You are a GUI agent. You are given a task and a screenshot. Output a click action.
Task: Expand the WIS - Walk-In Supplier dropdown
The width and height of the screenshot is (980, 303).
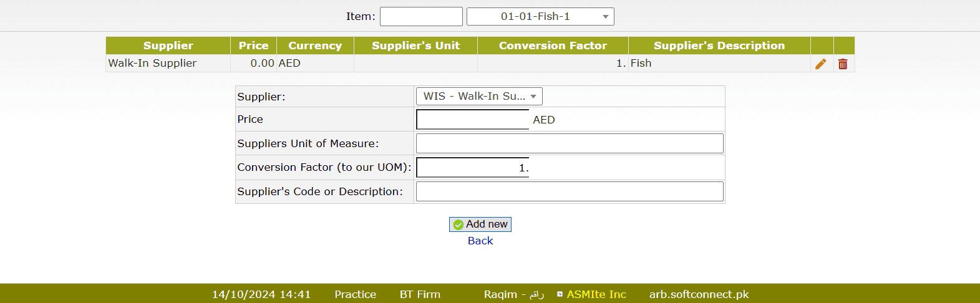(x=478, y=96)
